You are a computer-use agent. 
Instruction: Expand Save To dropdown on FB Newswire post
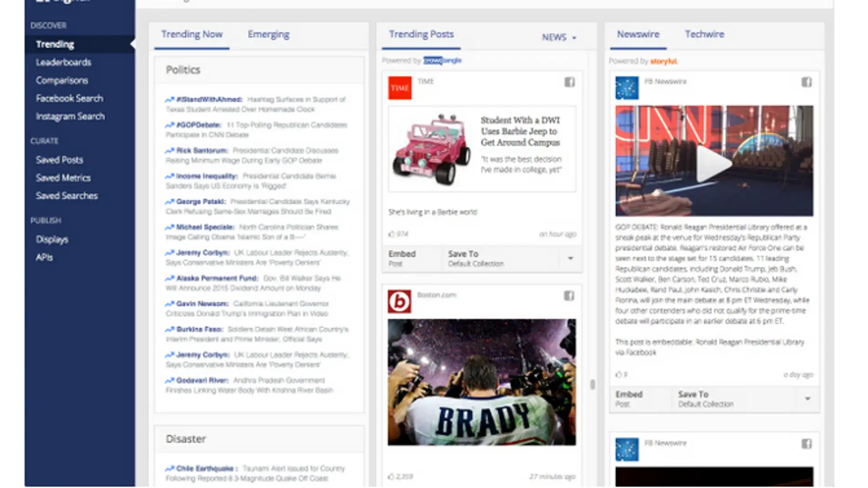[807, 399]
